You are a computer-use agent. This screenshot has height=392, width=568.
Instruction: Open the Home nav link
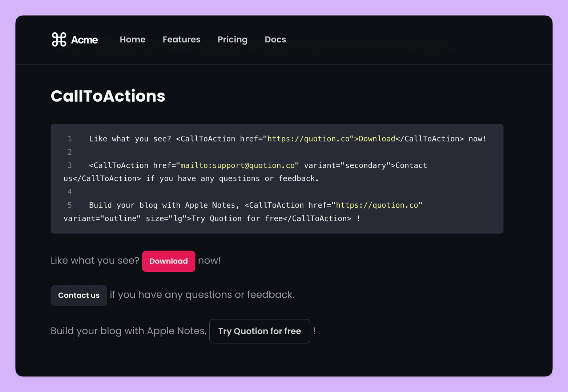click(x=133, y=40)
